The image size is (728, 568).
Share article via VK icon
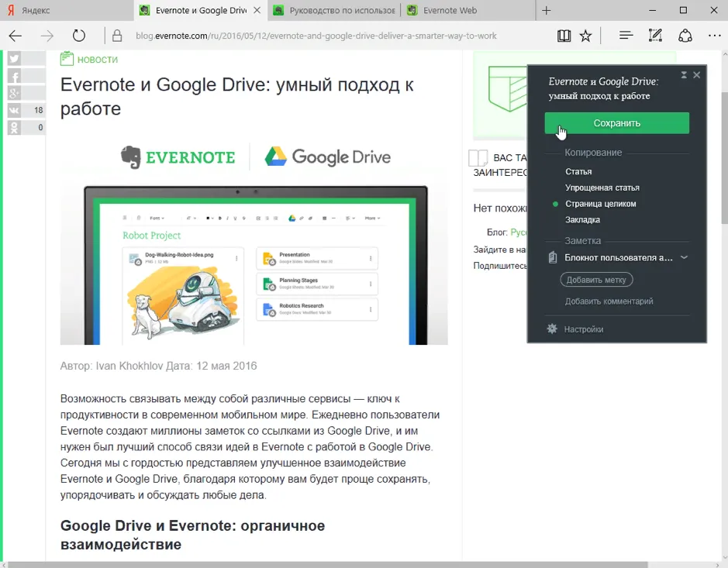15,111
